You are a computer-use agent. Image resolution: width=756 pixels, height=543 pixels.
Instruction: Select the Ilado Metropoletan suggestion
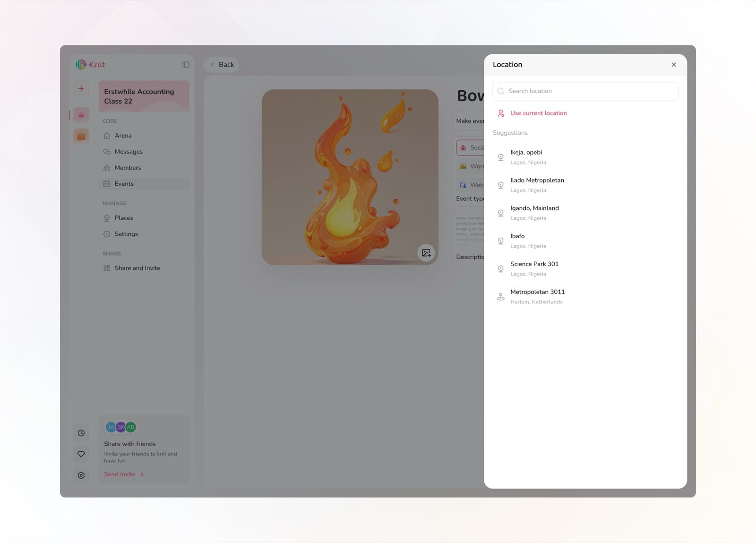585,185
